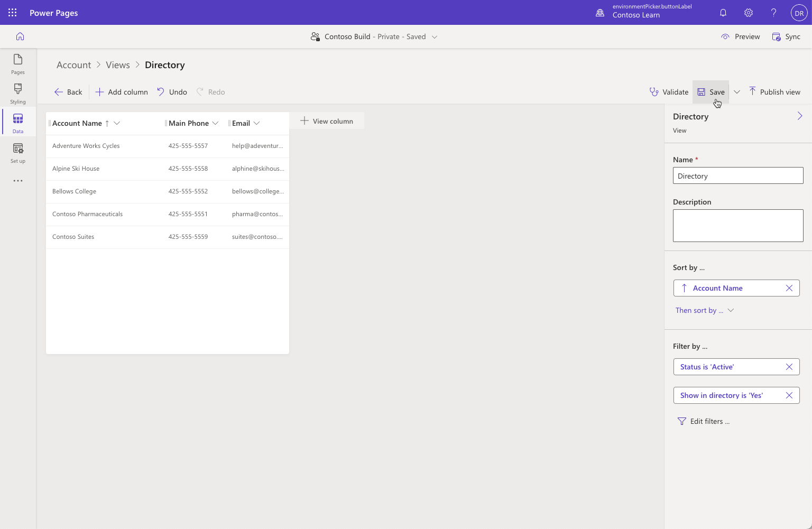Open the Set up workspace
Screen dimensions: 812x529
(x=17, y=152)
